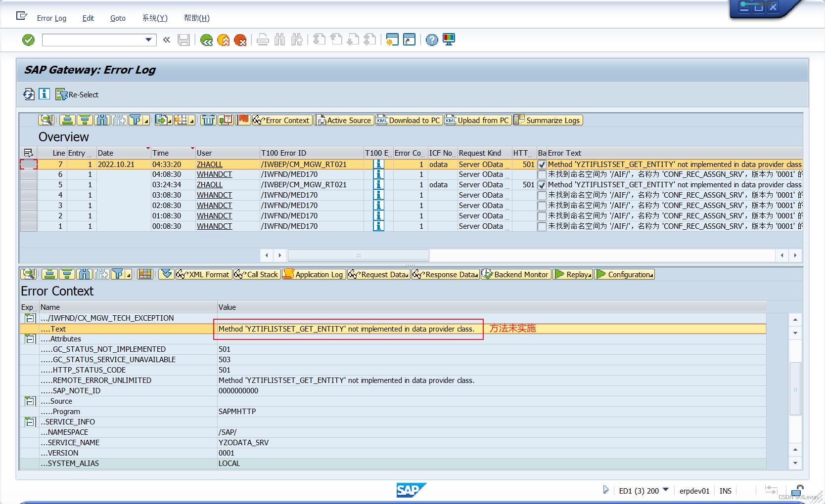Open the 系统(Y) menu
The image size is (825, 504).
[x=155, y=18]
